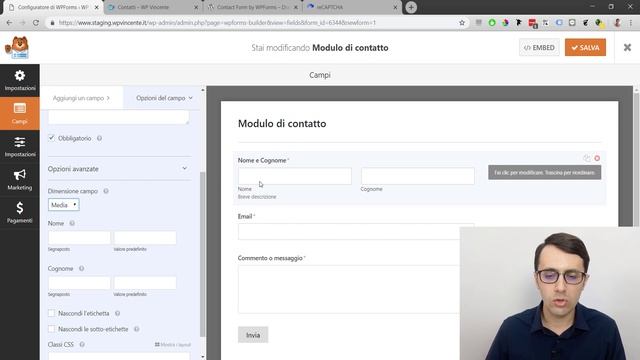The height and width of the screenshot is (360, 640).
Task: Close the form builder with X
Action: pyautogui.click(x=627, y=47)
